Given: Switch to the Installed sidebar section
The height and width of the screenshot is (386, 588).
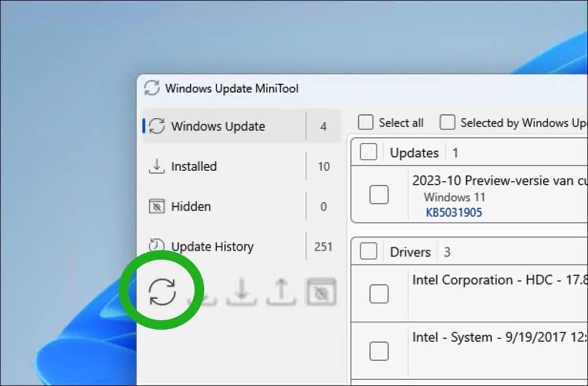Looking at the screenshot, I should 242,166.
